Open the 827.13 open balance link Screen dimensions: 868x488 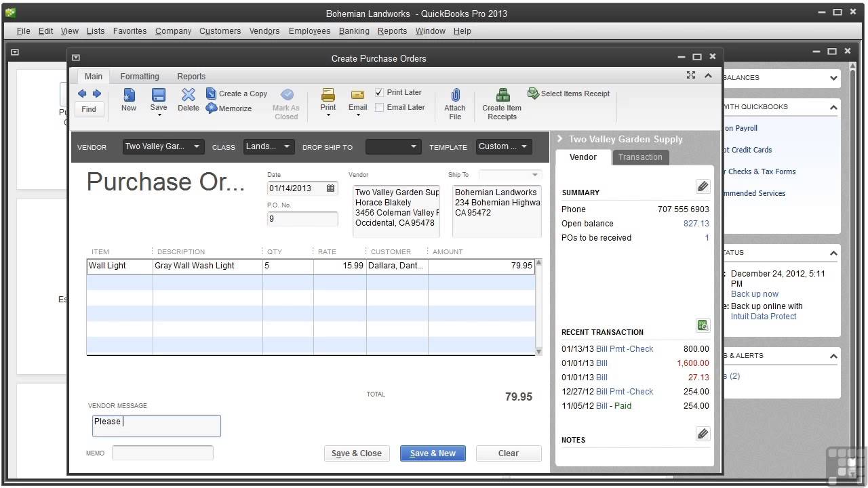(x=696, y=224)
